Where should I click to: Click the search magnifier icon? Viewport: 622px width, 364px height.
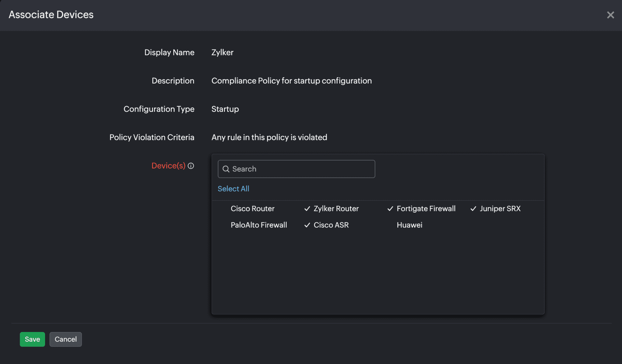coord(226,169)
